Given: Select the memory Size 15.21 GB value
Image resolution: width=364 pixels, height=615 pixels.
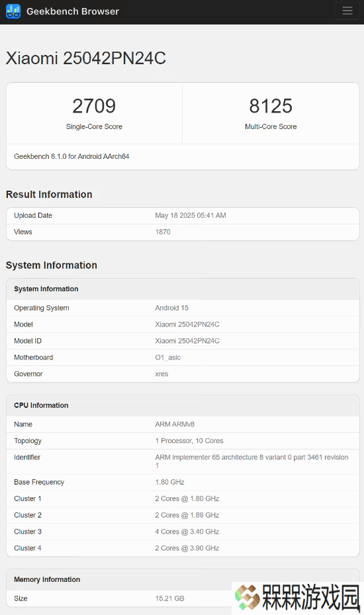Looking at the screenshot, I should pyautogui.click(x=170, y=598).
